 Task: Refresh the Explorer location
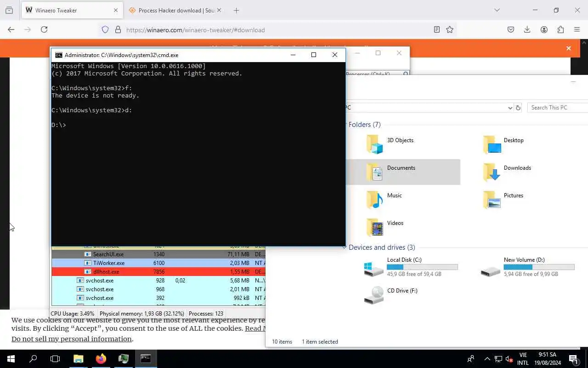click(518, 108)
